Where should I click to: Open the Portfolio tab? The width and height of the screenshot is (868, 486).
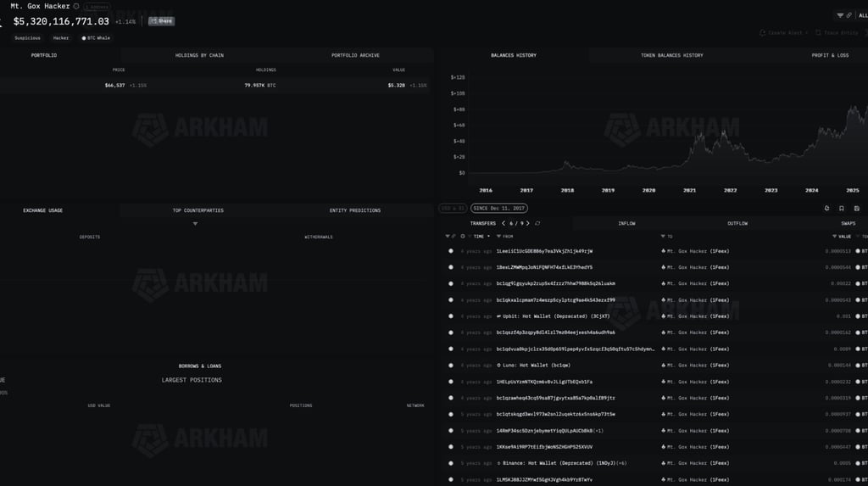[44, 55]
